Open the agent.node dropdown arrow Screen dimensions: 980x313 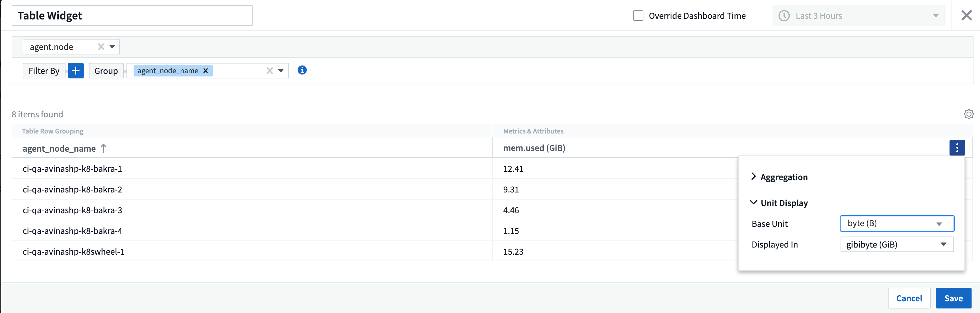(x=112, y=47)
